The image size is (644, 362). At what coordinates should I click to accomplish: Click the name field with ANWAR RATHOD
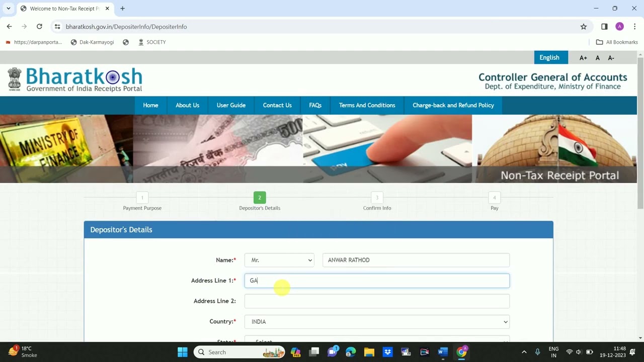[416, 260]
